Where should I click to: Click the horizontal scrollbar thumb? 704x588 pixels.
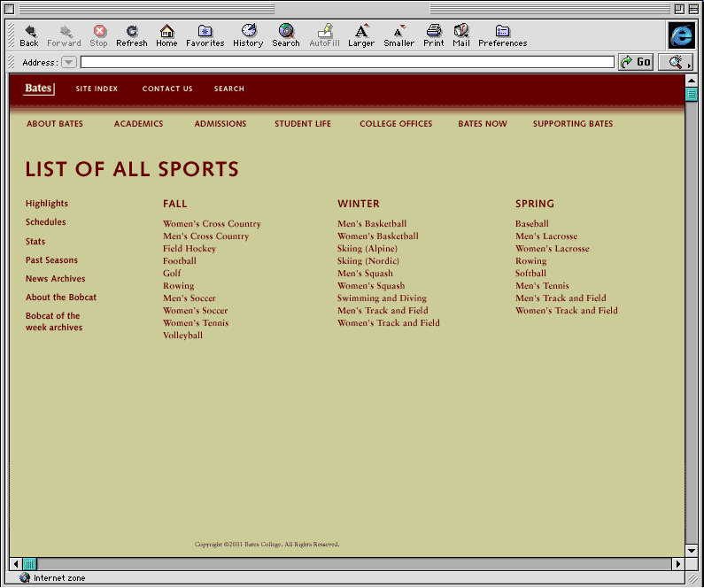pyautogui.click(x=29, y=564)
